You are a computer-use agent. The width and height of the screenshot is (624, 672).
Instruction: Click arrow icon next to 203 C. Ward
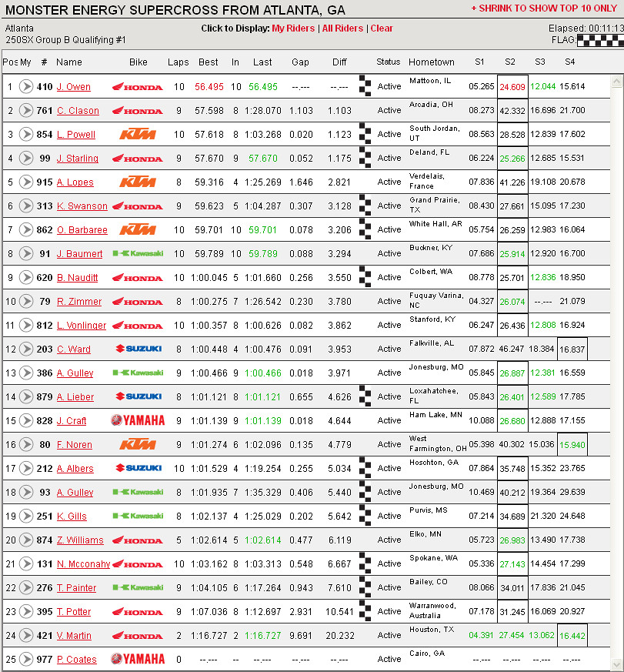tap(26, 349)
